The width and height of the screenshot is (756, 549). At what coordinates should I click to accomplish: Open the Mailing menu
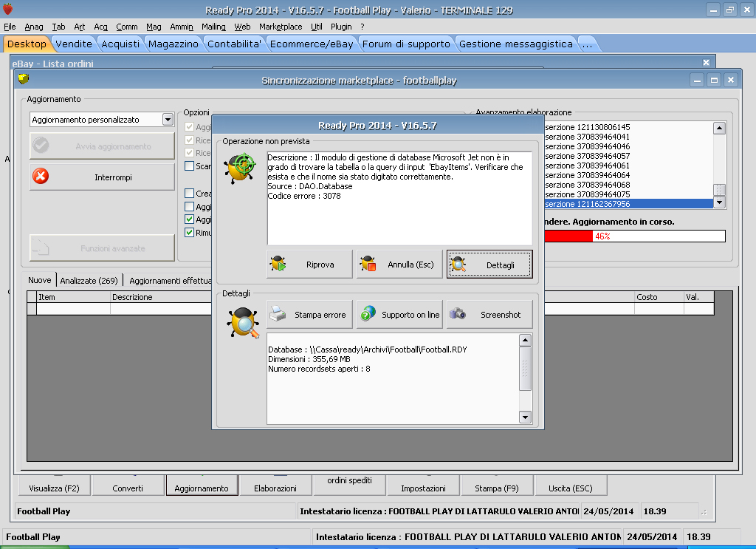[213, 27]
